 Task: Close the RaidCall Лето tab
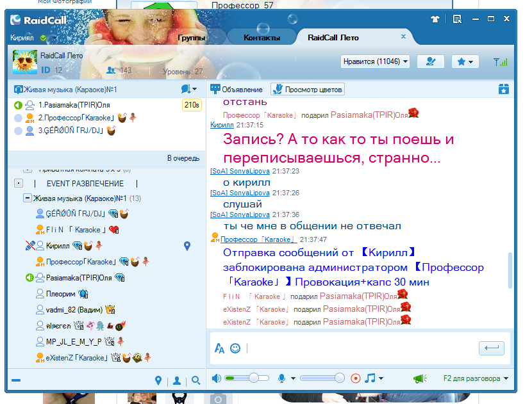403,36
